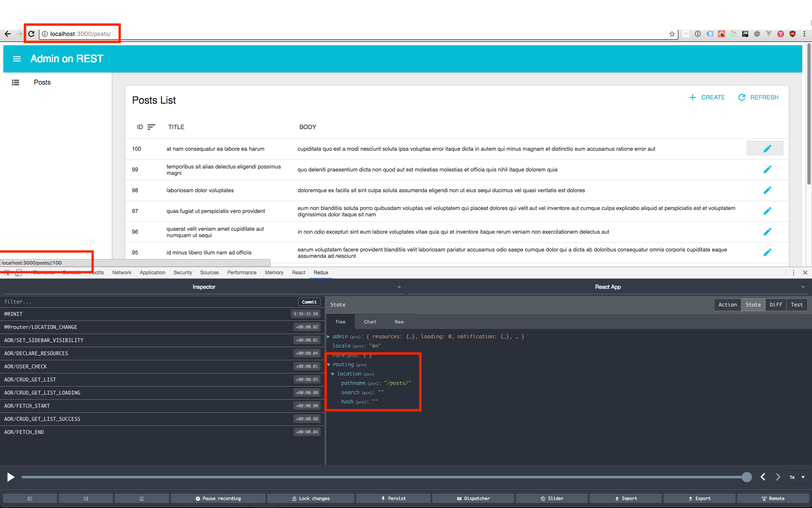Toggle Lock changes in Redux DevTools
This screenshot has width=812, height=508.
[310, 498]
